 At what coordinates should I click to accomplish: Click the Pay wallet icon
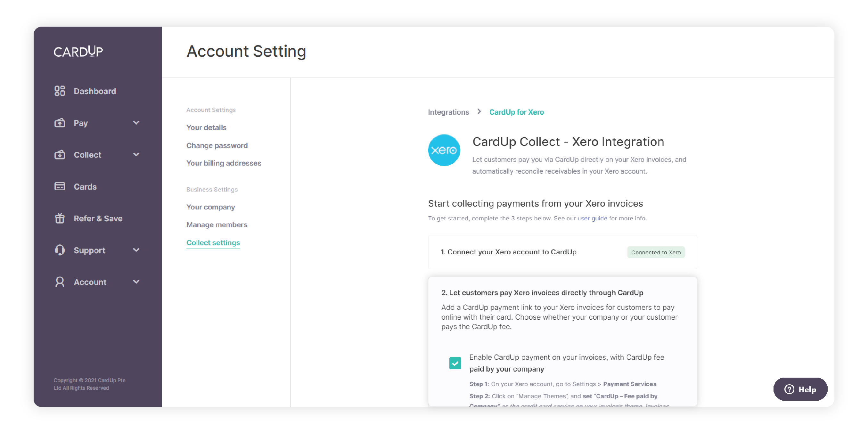[x=60, y=123]
